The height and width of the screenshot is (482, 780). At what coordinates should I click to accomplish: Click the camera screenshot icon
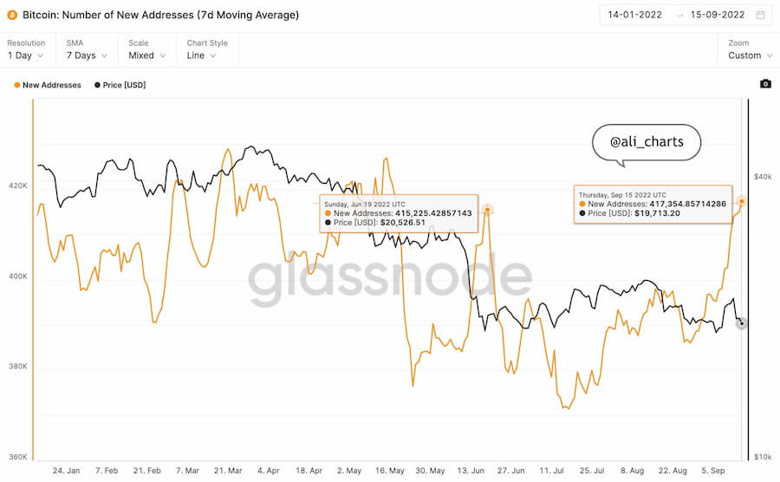click(765, 84)
